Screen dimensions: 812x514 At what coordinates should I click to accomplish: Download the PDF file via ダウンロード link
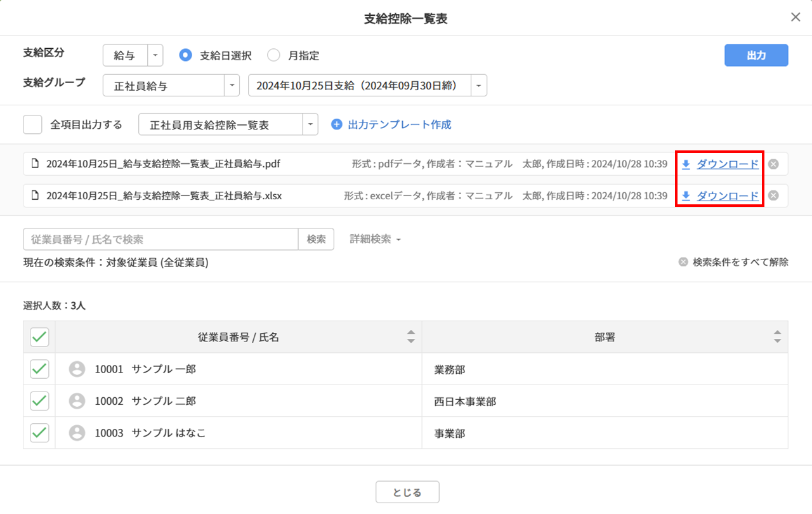click(x=727, y=164)
